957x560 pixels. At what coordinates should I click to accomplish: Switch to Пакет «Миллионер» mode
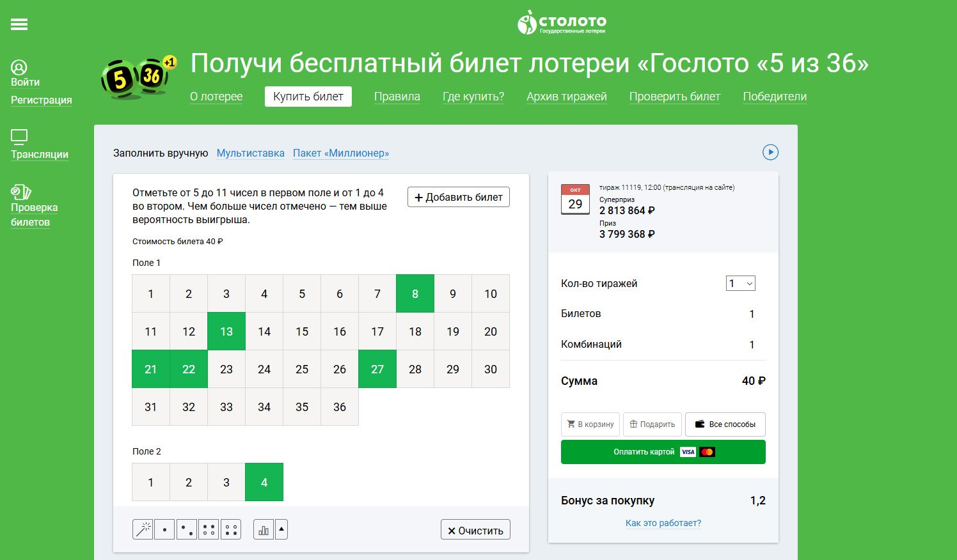(x=341, y=153)
